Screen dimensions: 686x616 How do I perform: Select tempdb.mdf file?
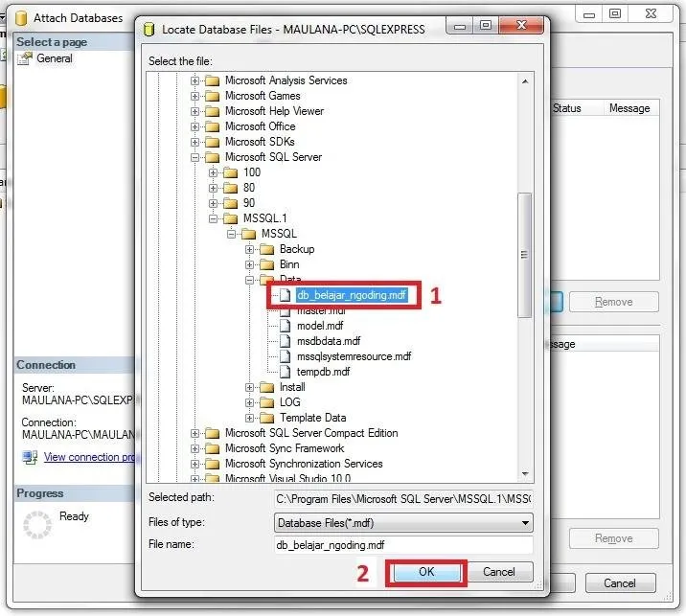coord(323,372)
